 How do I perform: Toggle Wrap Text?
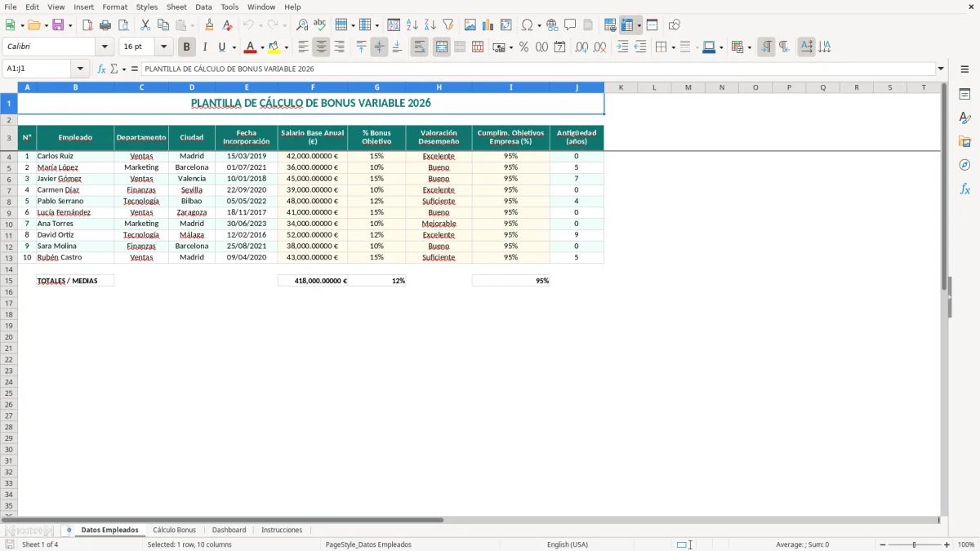pyautogui.click(x=420, y=47)
